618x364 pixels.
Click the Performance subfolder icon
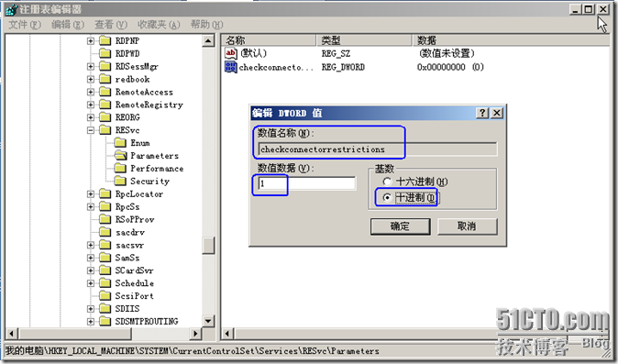(120, 168)
